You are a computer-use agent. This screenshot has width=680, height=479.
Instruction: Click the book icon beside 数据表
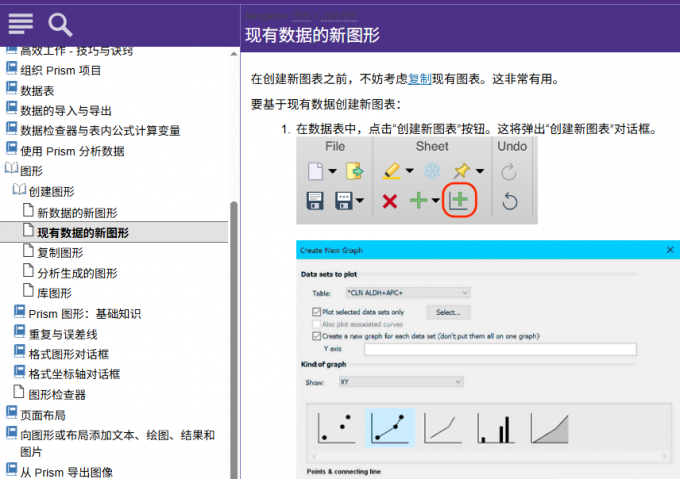click(x=11, y=88)
